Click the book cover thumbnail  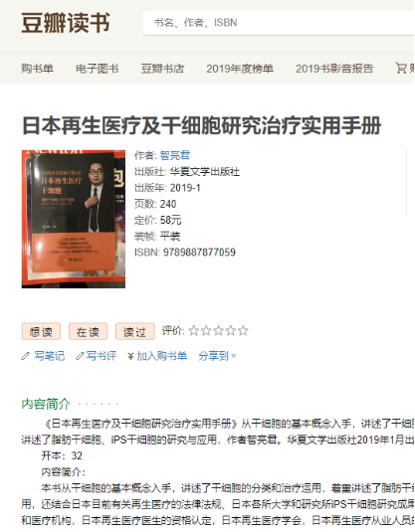(x=74, y=219)
